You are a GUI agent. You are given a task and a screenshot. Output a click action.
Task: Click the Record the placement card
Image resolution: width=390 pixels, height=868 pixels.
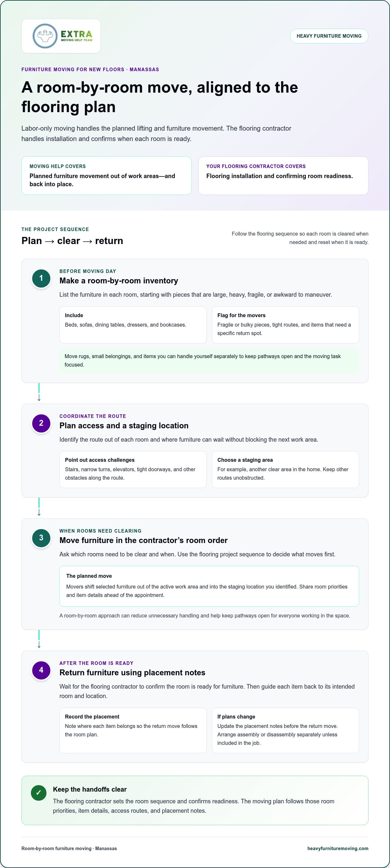(x=133, y=730)
